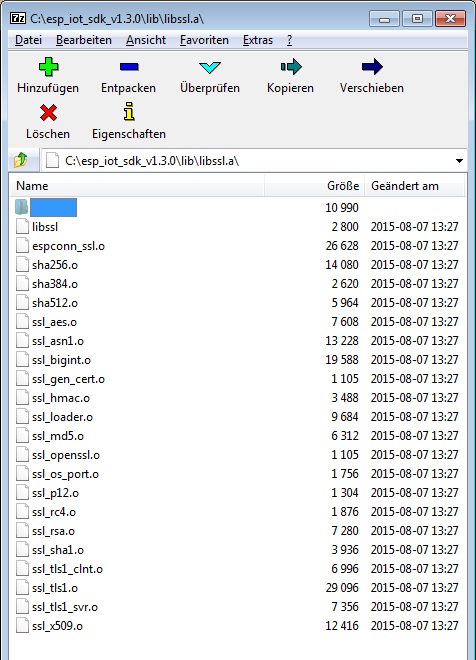Viewport: 476px width, 660px height.
Task: Click document icon in address bar
Action: click(x=52, y=160)
